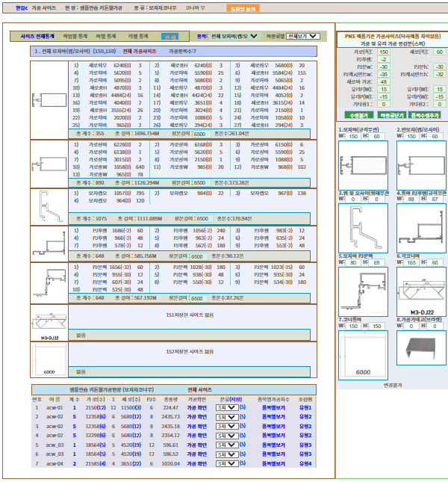Switch to the 바별 통계 tab
Screen dimensions: 448x482
(x=105, y=37)
